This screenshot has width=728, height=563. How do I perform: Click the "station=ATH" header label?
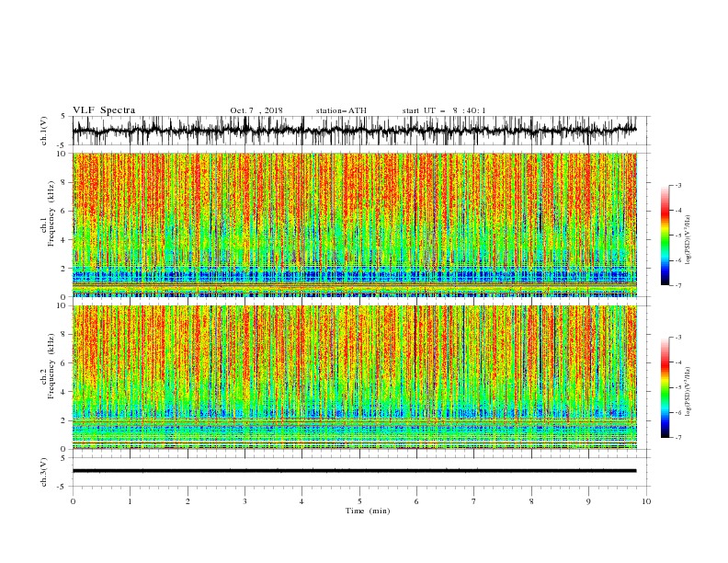pos(341,110)
